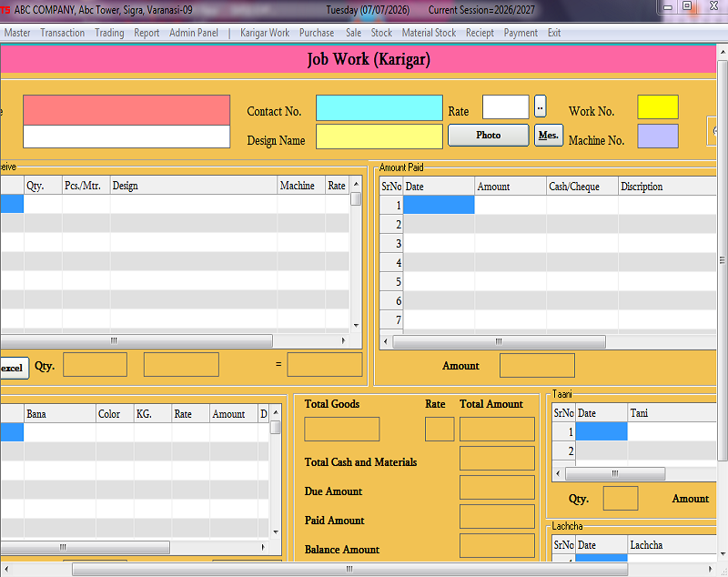This screenshot has height=577, width=728.
Task: Click the yellow Work No. field
Action: (x=658, y=106)
